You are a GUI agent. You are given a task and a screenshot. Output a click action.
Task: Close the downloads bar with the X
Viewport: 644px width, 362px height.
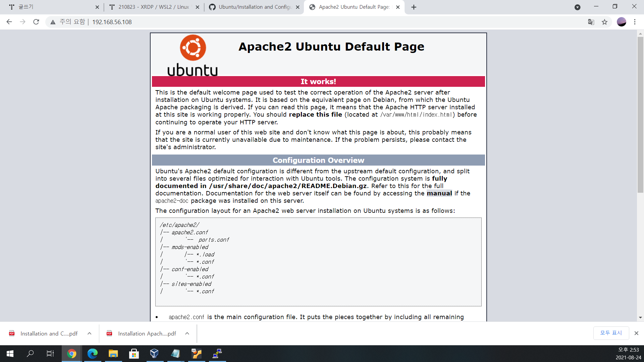tap(636, 333)
